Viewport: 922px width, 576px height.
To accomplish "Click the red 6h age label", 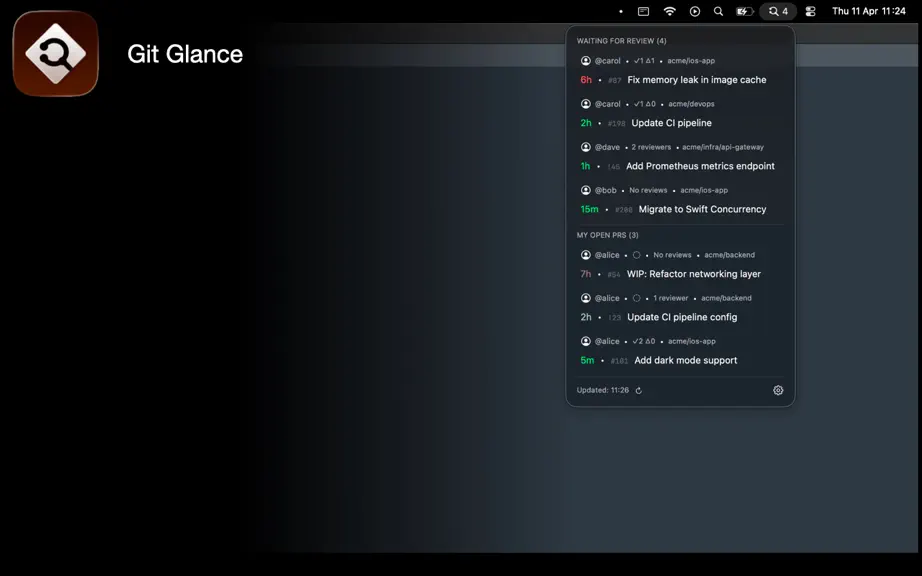I will [x=586, y=80].
